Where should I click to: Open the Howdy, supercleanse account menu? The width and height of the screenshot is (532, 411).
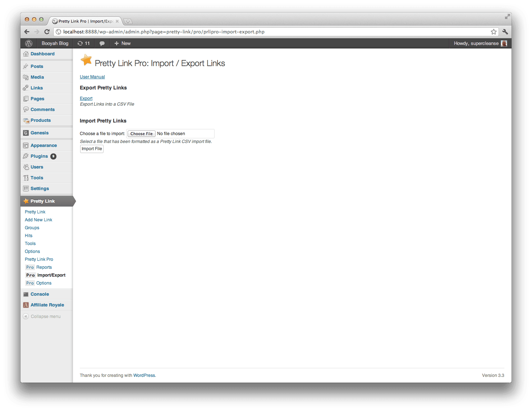(x=480, y=43)
